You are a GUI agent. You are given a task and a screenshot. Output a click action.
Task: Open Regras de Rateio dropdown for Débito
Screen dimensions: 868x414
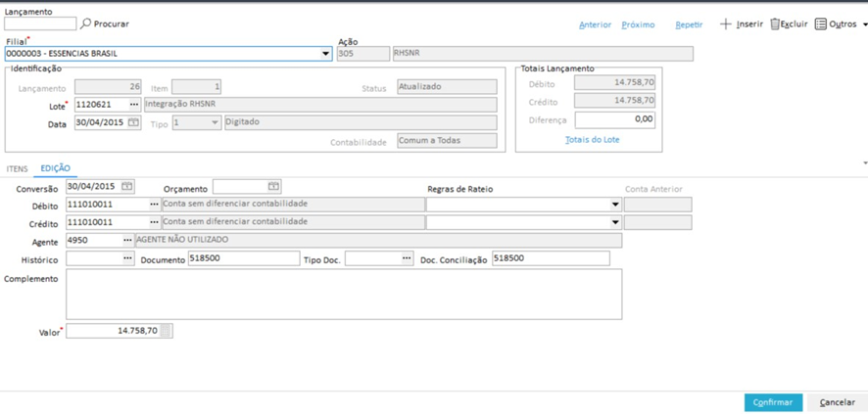coord(615,205)
